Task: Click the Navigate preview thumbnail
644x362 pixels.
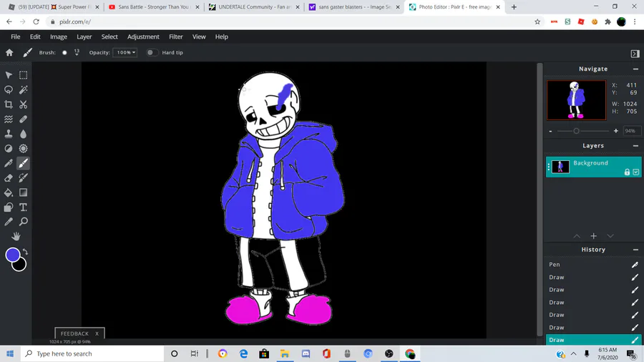Action: [576, 100]
